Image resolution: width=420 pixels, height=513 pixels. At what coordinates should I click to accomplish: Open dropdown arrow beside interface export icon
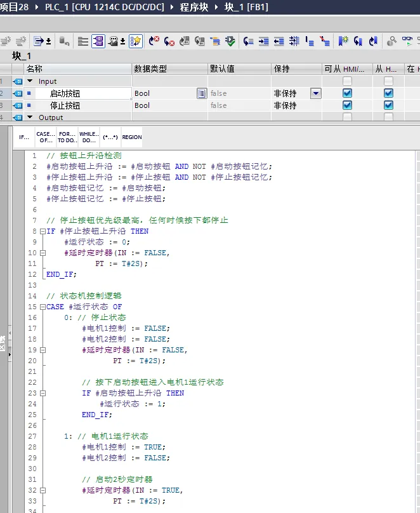coord(48,41)
